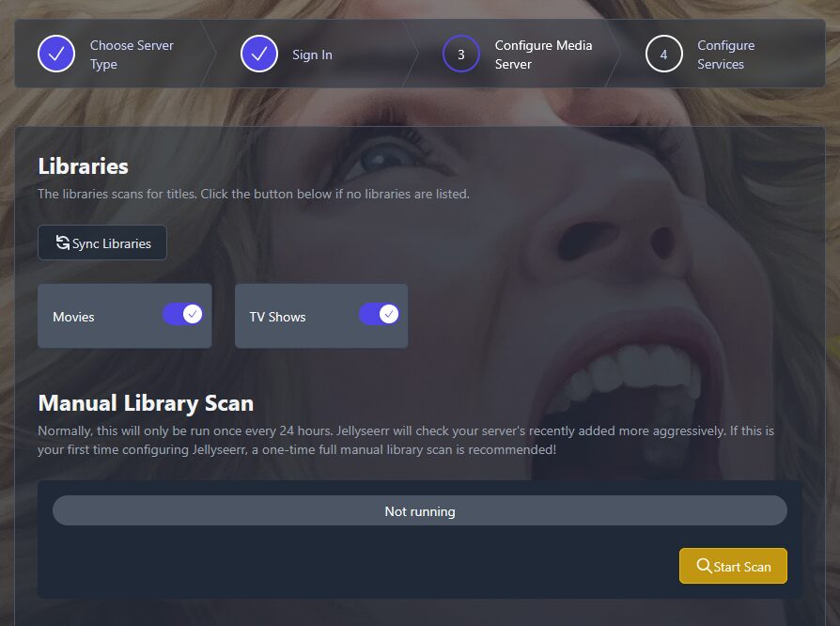Click the Choose Server Type checkmark circle
This screenshot has height=626, width=840.
[56, 55]
